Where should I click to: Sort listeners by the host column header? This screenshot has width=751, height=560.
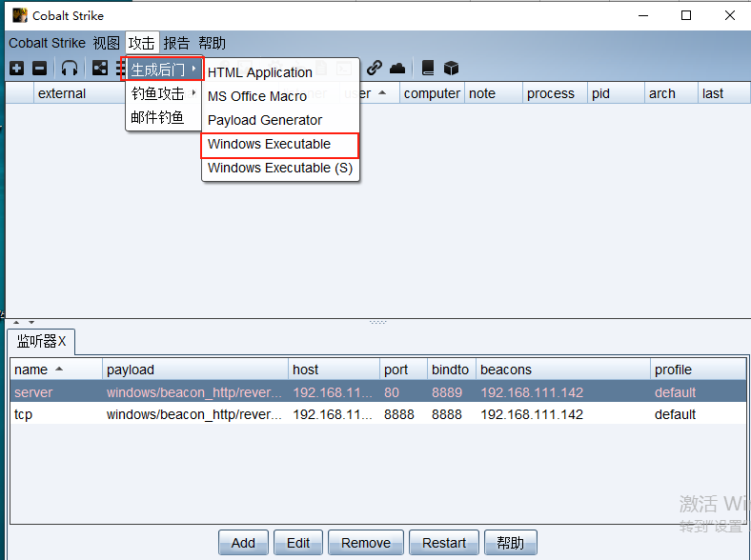click(x=335, y=370)
